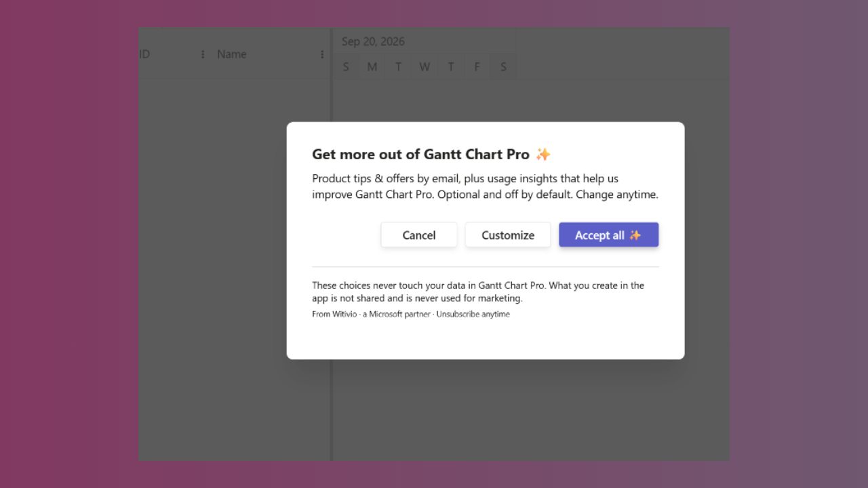Viewport: 868px width, 488px height.
Task: Click the data privacy note paragraph
Action: [x=478, y=291]
